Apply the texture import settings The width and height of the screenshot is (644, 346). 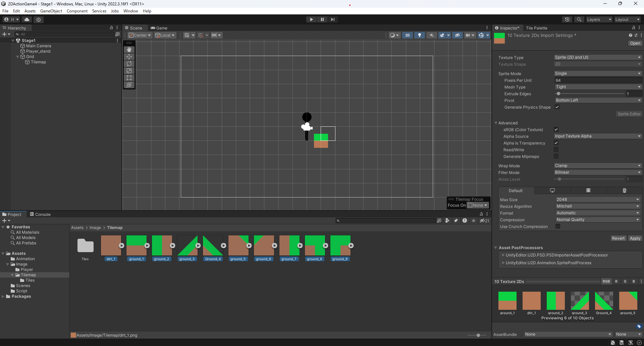pyautogui.click(x=635, y=238)
